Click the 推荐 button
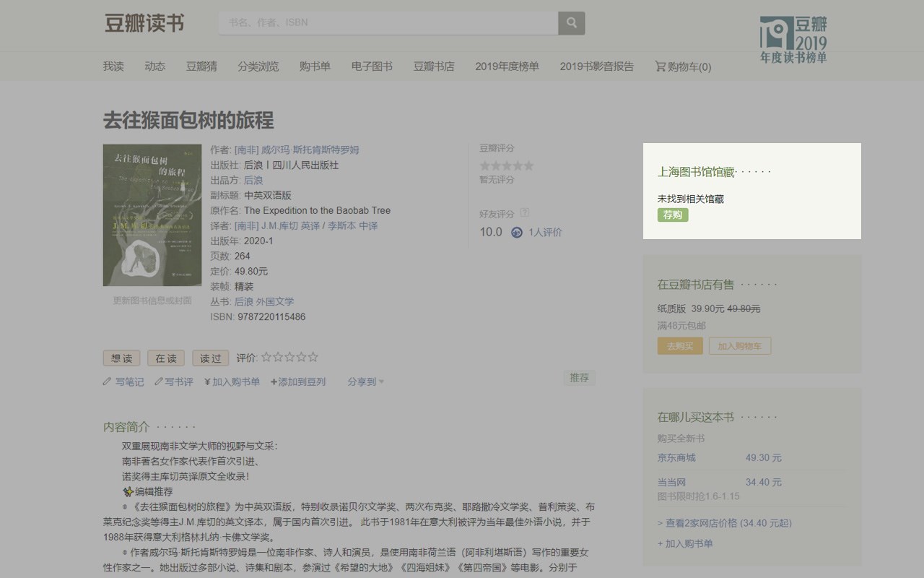 coord(579,378)
